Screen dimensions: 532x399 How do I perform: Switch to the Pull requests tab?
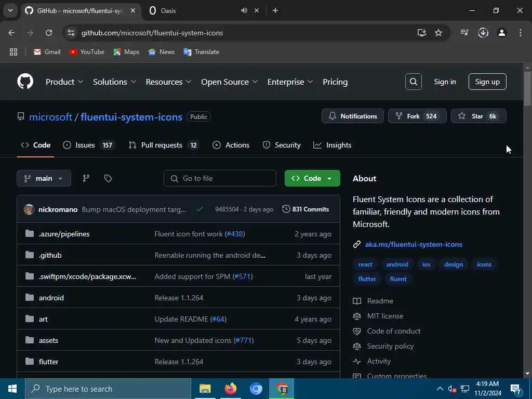164,145
